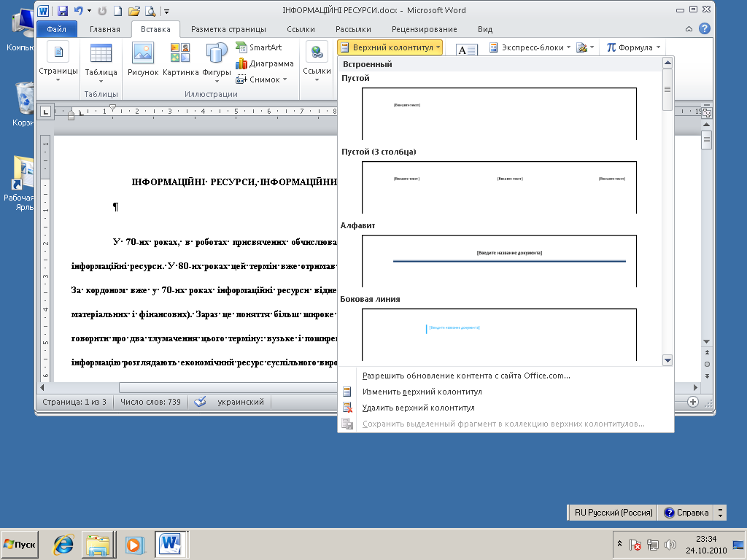
Task: Open the signature line dropdown arrow
Action: pos(592,47)
